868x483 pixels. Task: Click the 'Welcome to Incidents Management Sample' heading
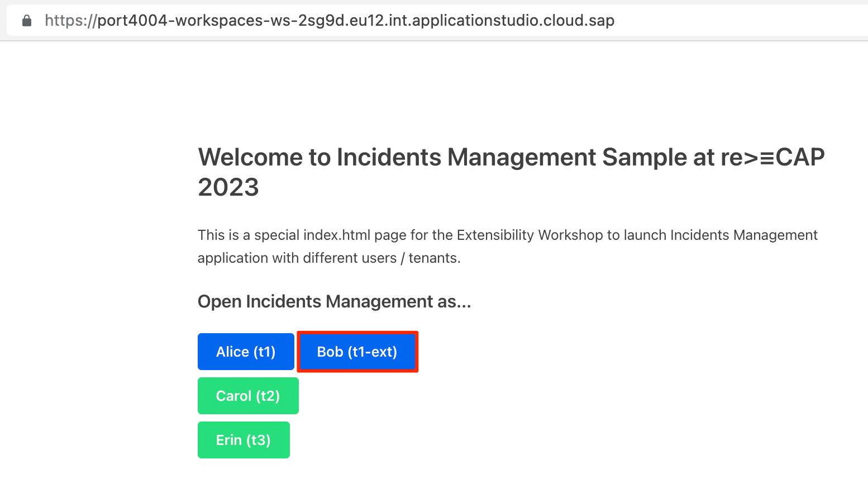[x=511, y=172]
